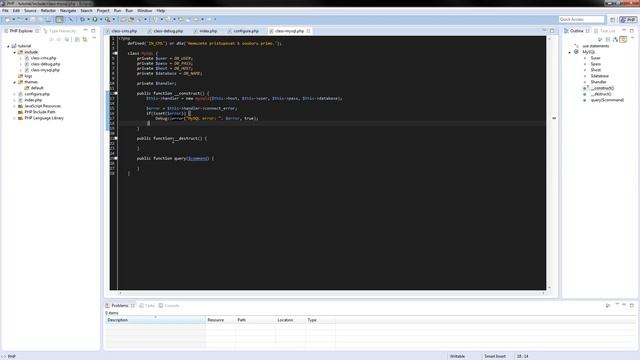Click the tutorial project icon
This screenshot has height=360, width=640.
coord(14,46)
